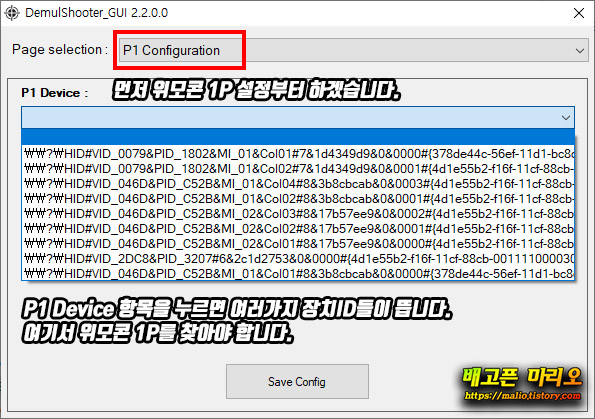Select VID_046D&PID_C52B MI_02 Col01 device entry

[x=298, y=244]
